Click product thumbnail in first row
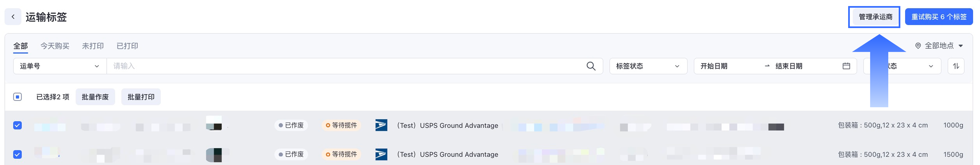Screen dimensions: 980x165 point(214,123)
